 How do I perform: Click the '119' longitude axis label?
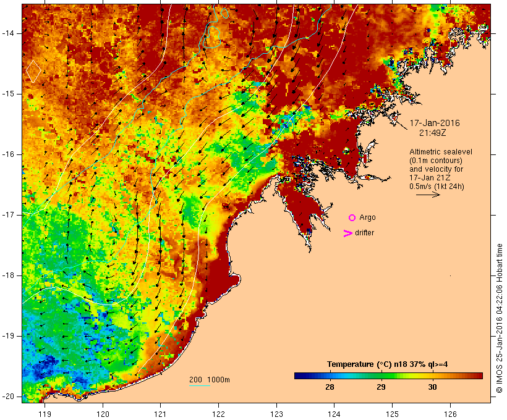45,414
